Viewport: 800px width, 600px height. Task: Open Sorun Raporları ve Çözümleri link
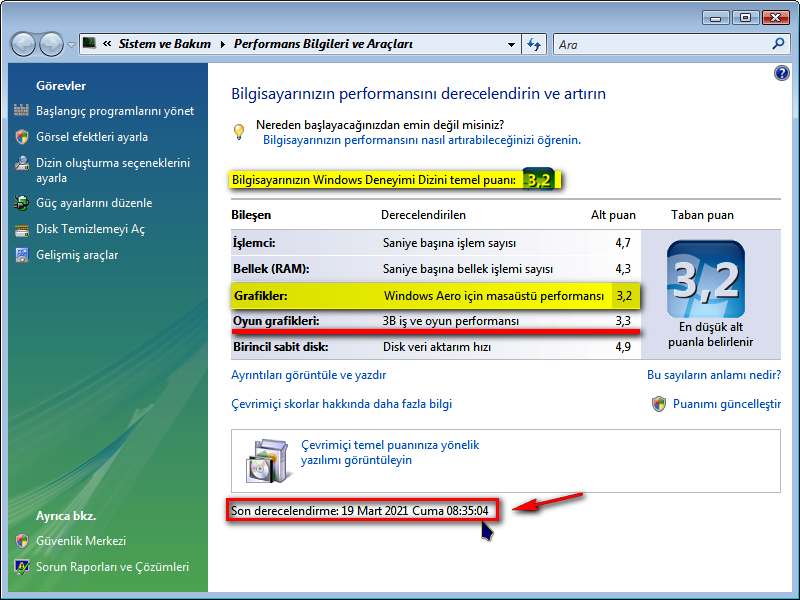(x=112, y=567)
